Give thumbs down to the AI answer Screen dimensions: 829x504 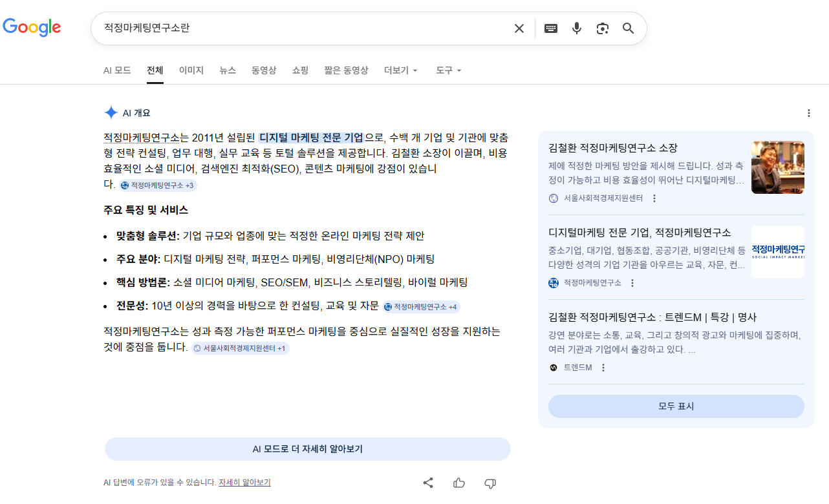pyautogui.click(x=490, y=483)
